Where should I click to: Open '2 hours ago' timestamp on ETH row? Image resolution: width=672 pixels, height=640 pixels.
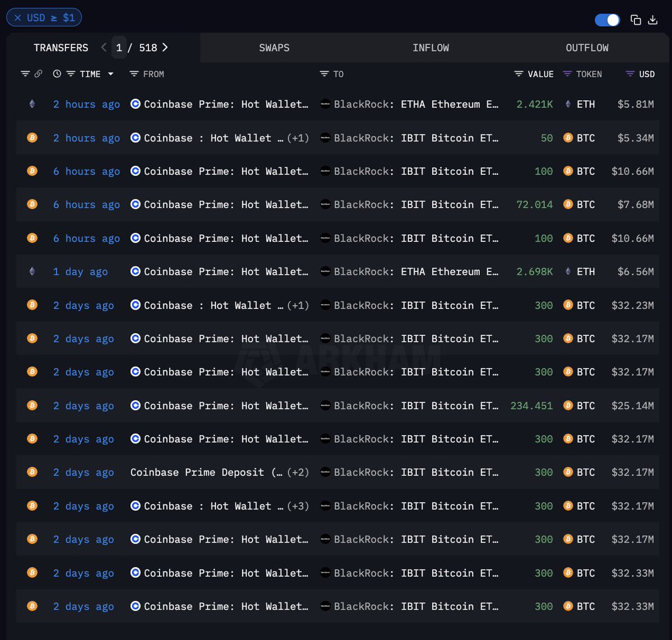click(86, 104)
